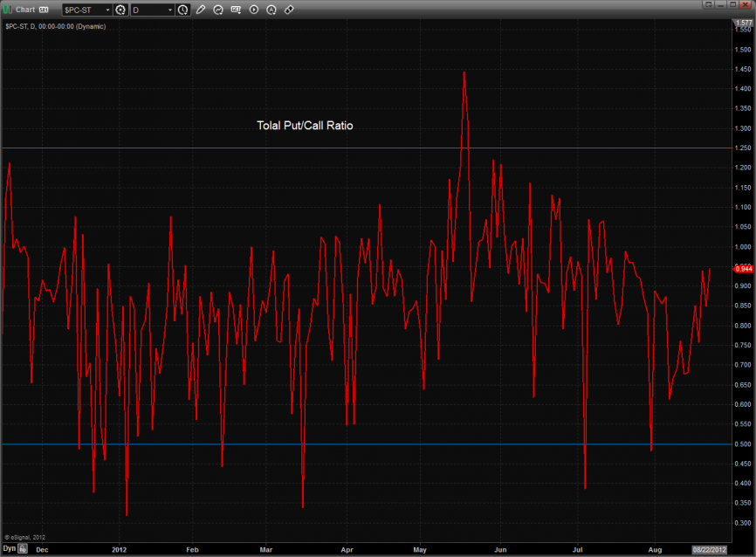Select the pencil drawing tool
This screenshot has height=557, width=756.
(201, 10)
